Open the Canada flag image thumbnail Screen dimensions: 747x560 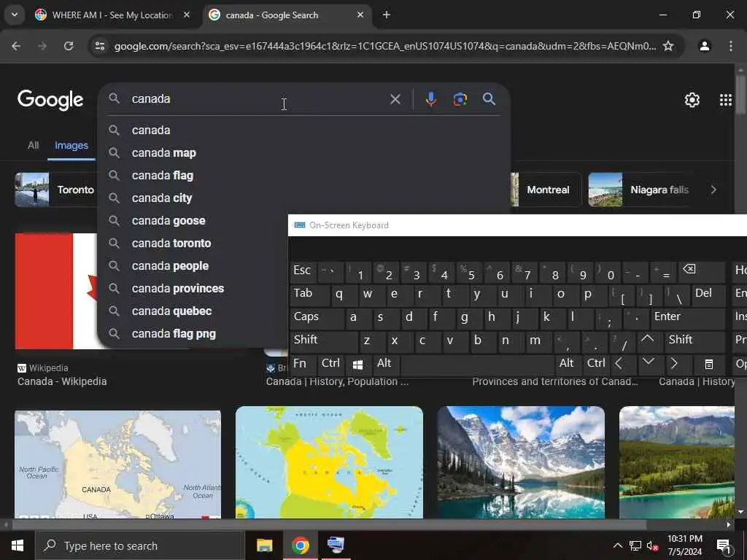pos(56,291)
